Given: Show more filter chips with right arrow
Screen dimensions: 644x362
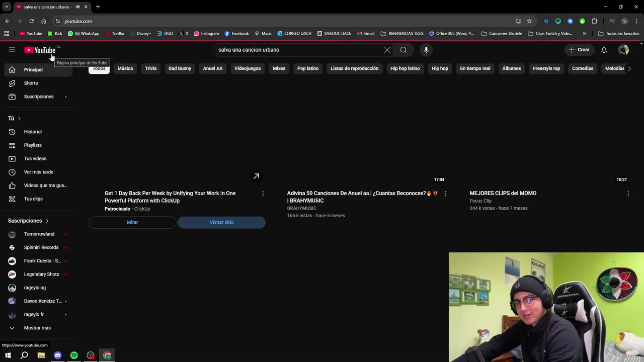Looking at the screenshot, I should pyautogui.click(x=629, y=68).
